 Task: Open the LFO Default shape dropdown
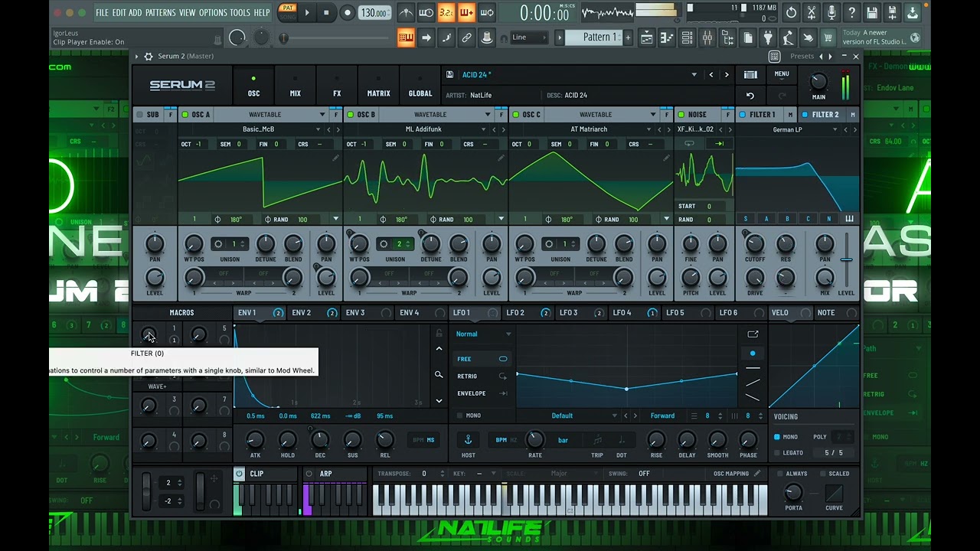point(614,416)
